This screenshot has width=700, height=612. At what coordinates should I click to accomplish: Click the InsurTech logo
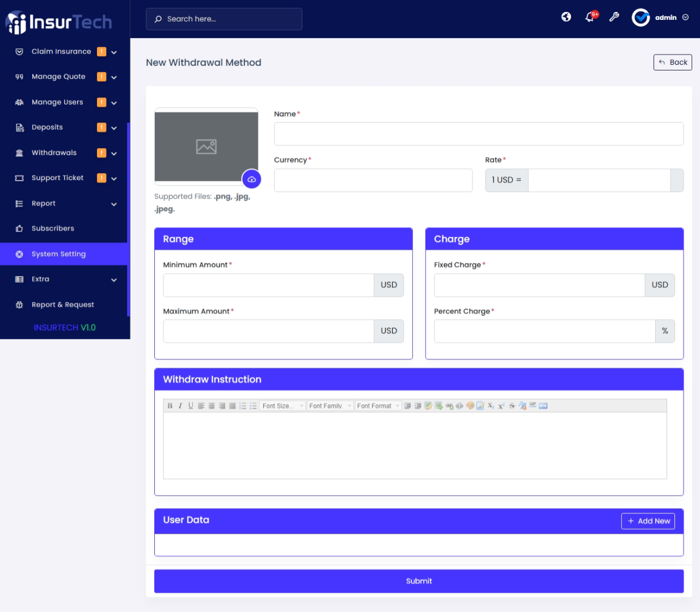pos(58,22)
